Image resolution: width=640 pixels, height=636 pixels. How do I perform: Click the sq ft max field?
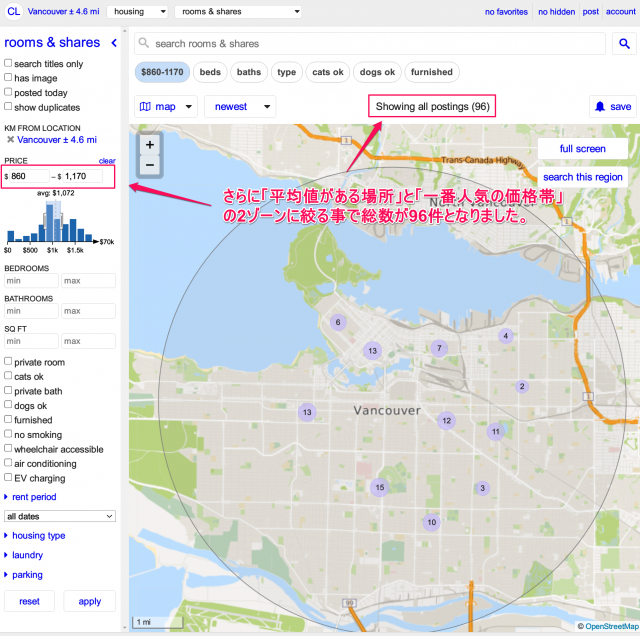(x=89, y=341)
